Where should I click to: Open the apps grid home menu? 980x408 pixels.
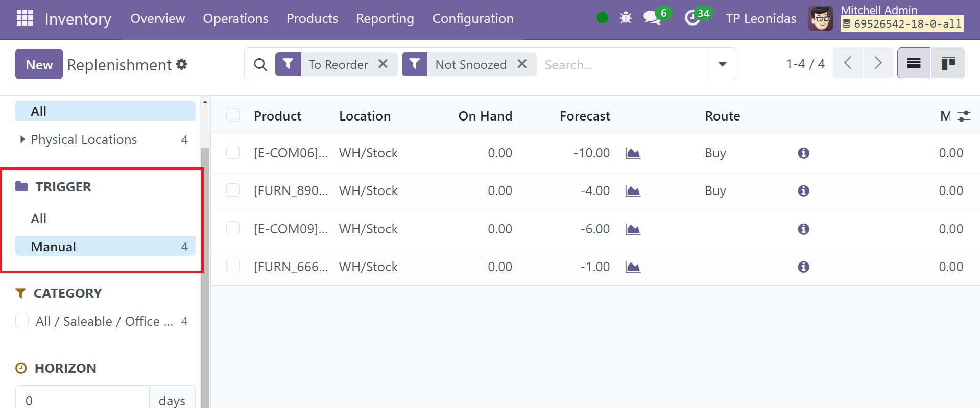[x=25, y=18]
